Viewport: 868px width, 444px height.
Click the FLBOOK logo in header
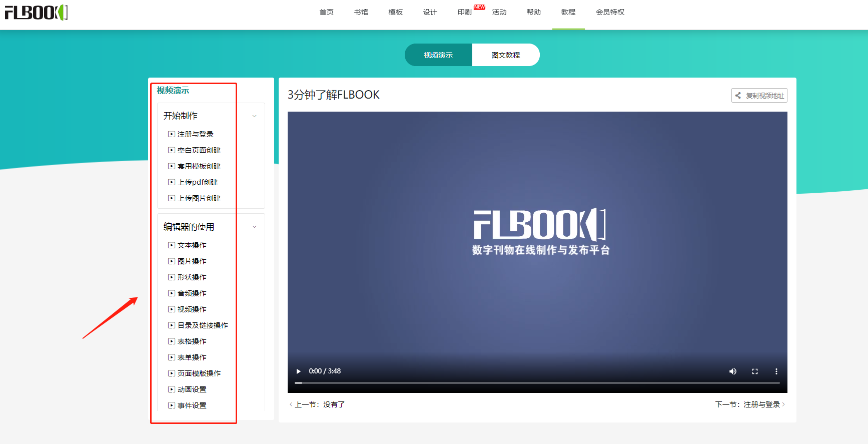coord(36,12)
